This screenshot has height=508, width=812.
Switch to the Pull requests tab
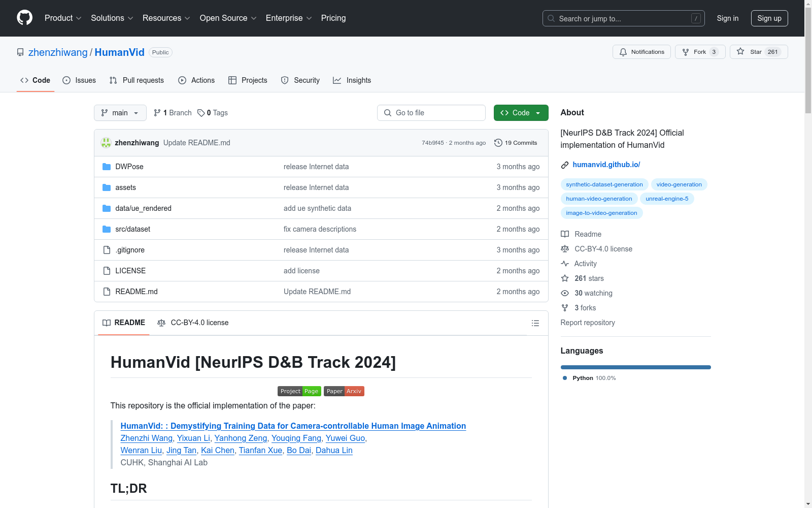click(x=137, y=80)
